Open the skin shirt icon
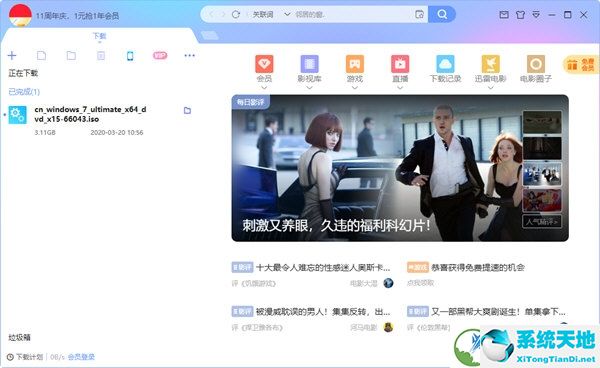Viewport: 600px width, 368px height. [520, 15]
